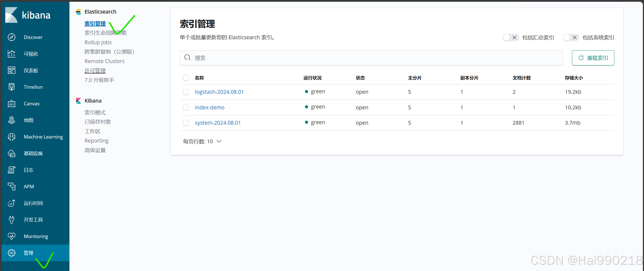This screenshot has height=271, width=644.
Task: Sort by the 文档计数 column header
Action: [522, 78]
